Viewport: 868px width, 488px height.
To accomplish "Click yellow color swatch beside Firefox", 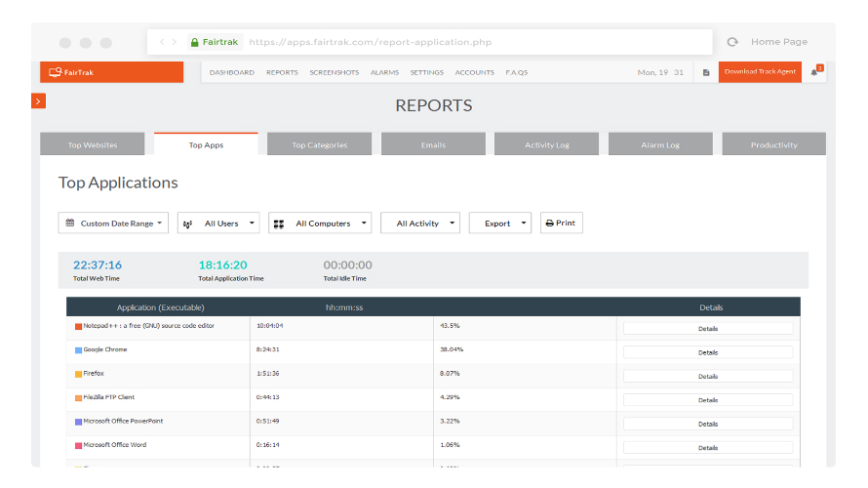I will (x=79, y=374).
